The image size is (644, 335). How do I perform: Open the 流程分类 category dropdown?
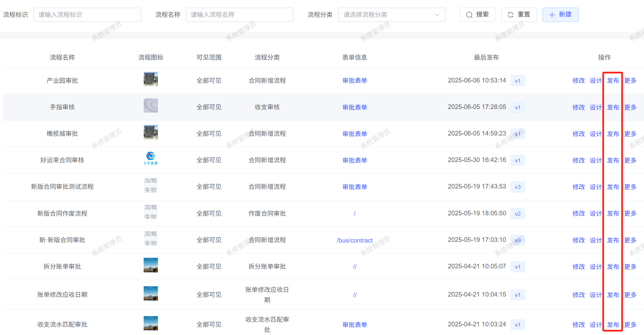[x=392, y=15]
